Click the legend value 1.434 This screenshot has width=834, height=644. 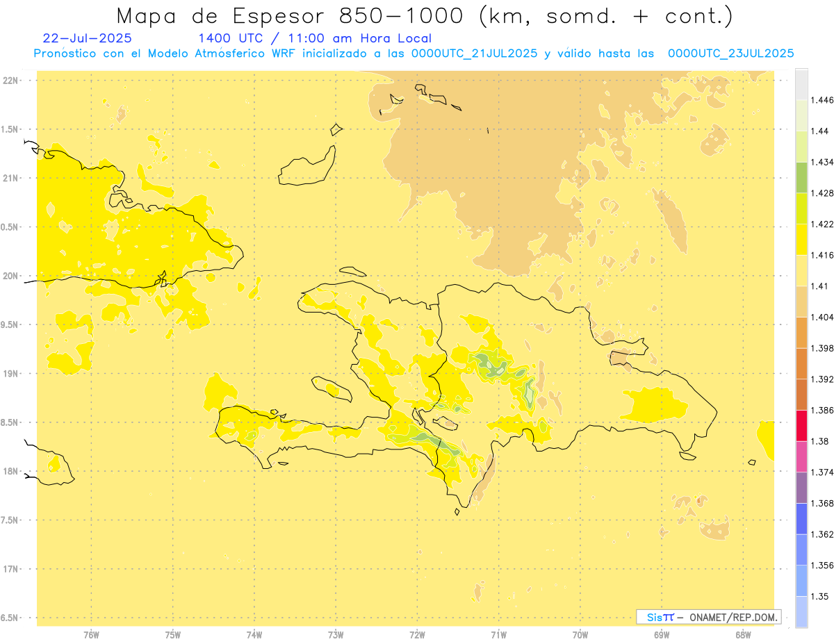pos(821,162)
